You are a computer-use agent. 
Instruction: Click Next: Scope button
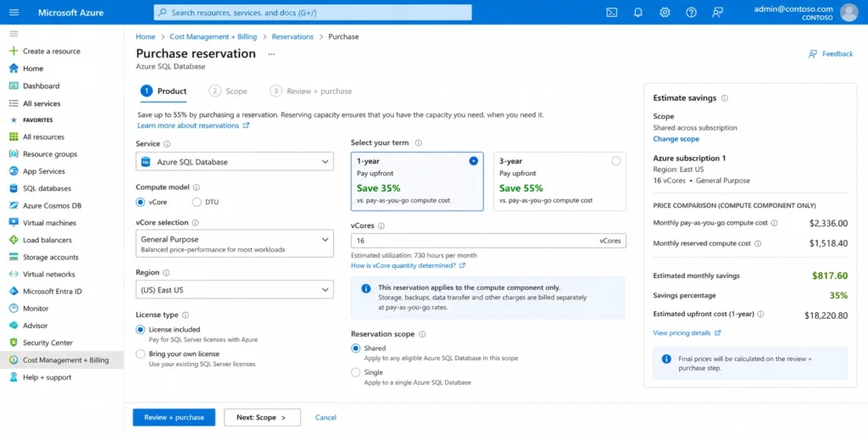(x=263, y=417)
